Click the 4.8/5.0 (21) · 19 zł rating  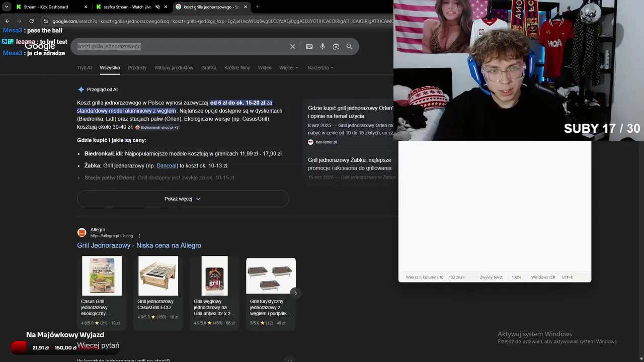point(101,323)
